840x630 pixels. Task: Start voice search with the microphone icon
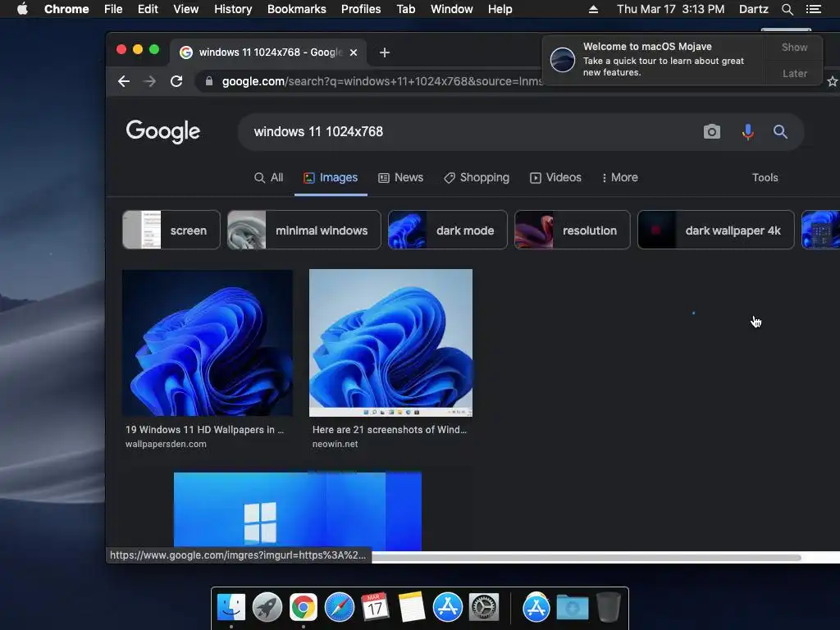coord(748,132)
